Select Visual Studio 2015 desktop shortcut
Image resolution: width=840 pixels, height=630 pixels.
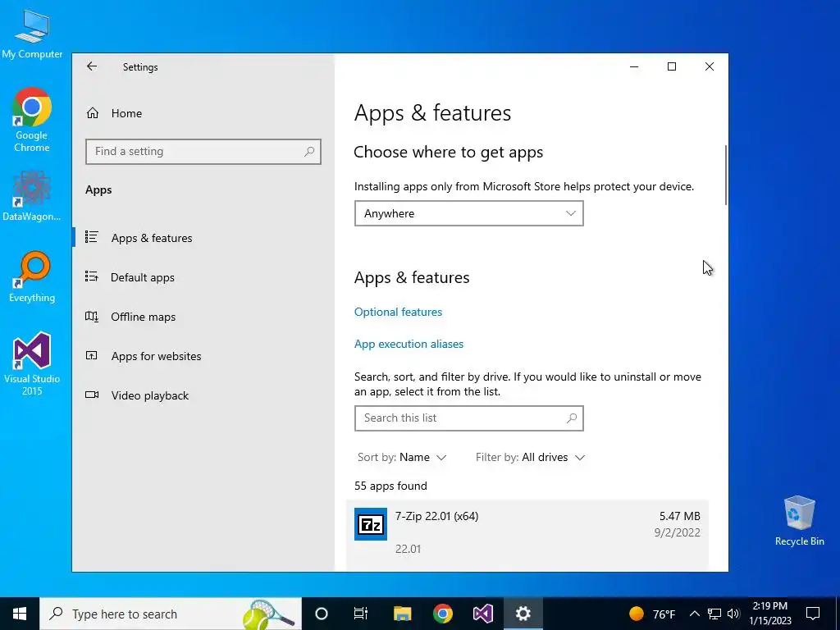[x=32, y=364]
